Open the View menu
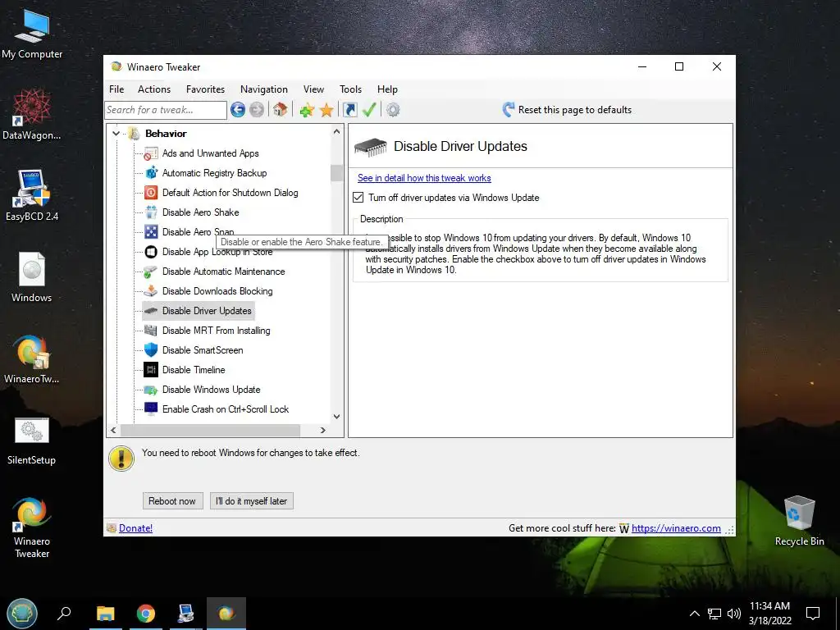Image resolution: width=840 pixels, height=630 pixels. [313, 89]
